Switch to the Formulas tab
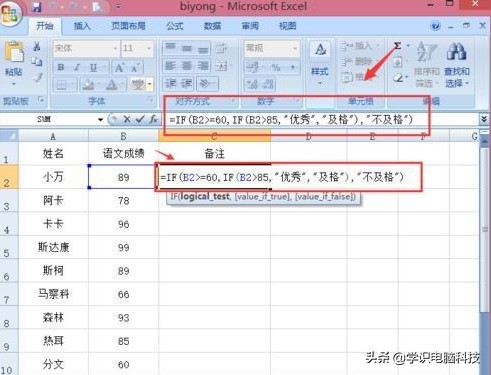 (x=175, y=26)
